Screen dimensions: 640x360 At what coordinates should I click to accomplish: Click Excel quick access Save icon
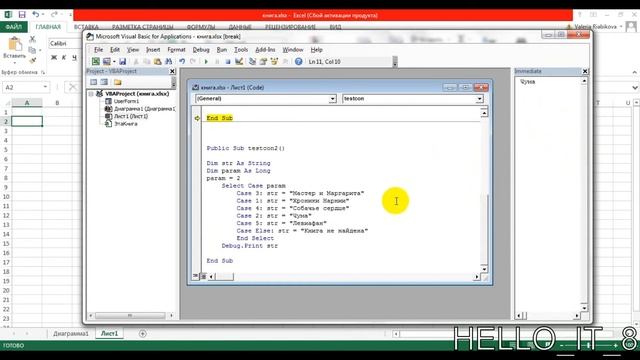pyautogui.click(x=22, y=15)
